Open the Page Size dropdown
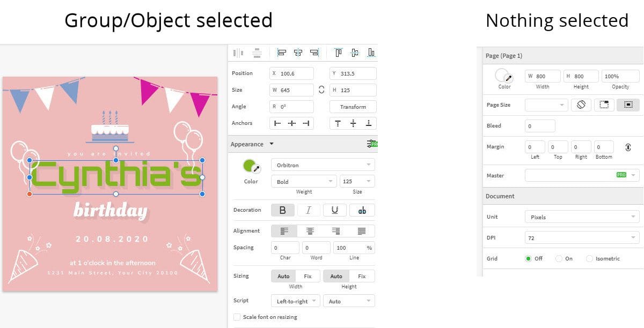 pyautogui.click(x=546, y=105)
